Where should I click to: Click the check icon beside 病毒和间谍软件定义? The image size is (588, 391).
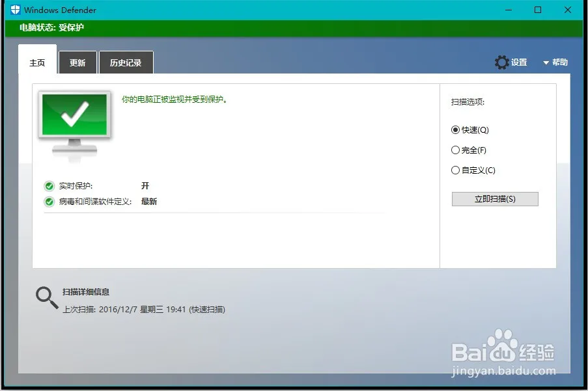[49, 201]
